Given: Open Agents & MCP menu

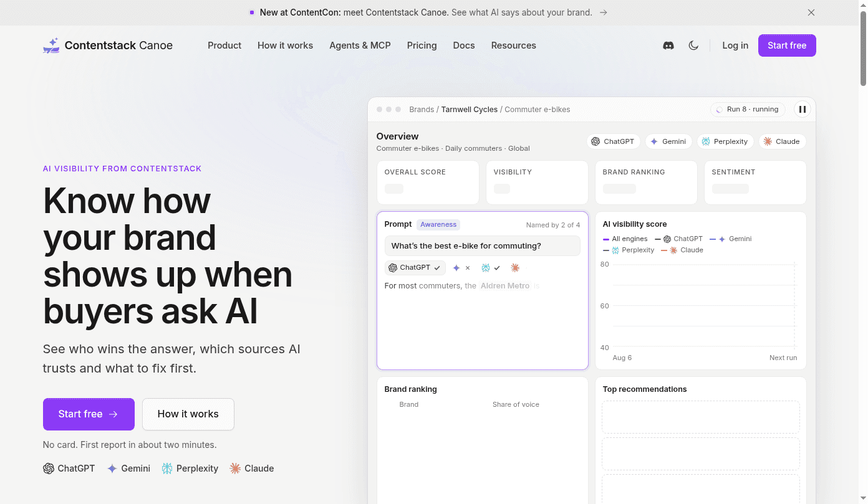Looking at the screenshot, I should (x=360, y=45).
